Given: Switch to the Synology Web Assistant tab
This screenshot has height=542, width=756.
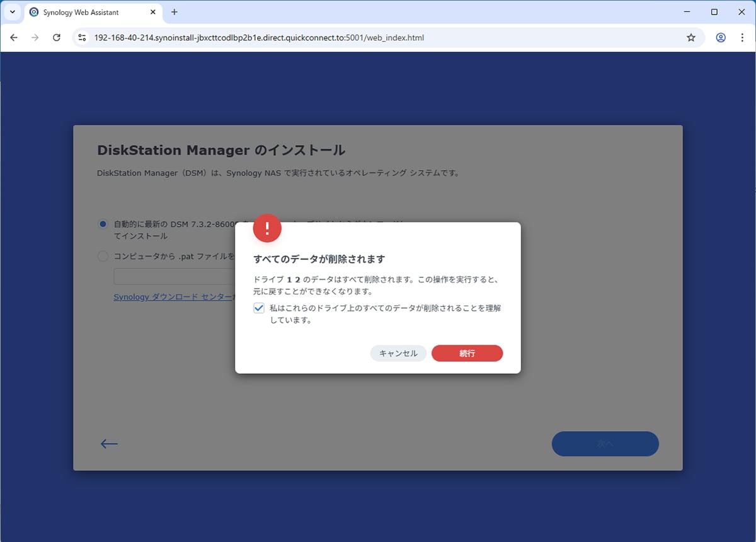Looking at the screenshot, I should (x=81, y=12).
